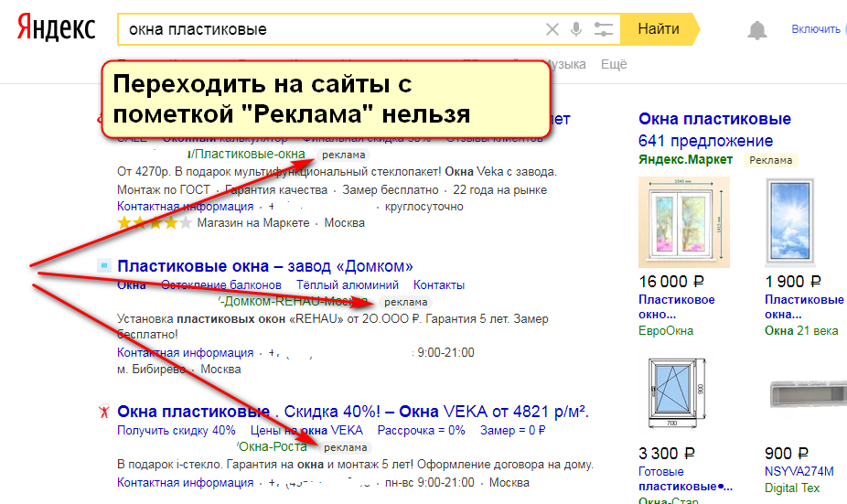Open 'Окна пластиковые. Скидка 40%' result title
The width and height of the screenshot is (847, 504).
click(x=353, y=412)
